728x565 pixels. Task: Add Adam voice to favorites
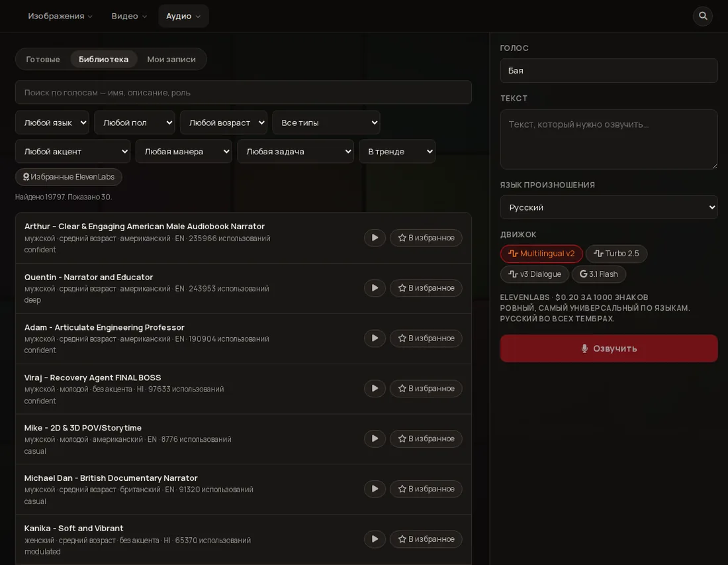426,338
